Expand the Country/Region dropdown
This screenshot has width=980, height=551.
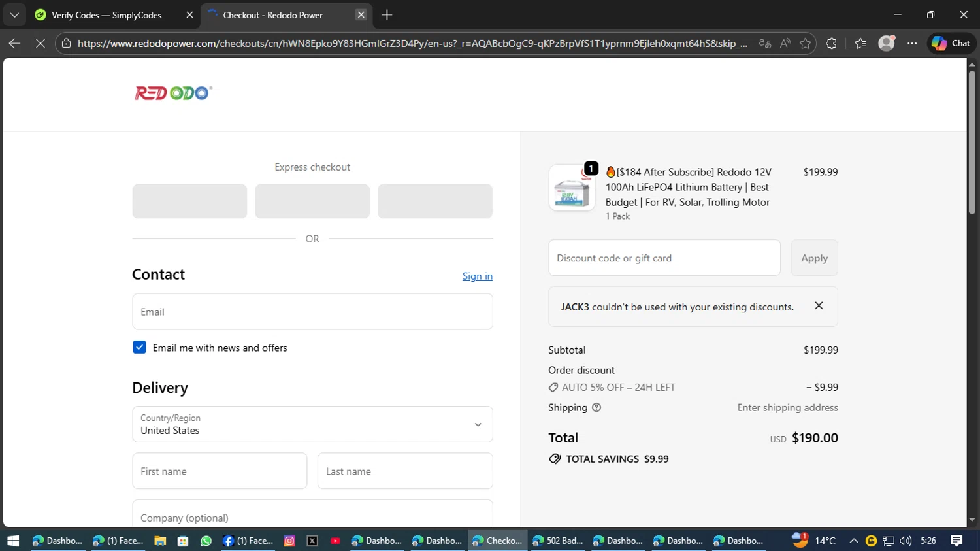coord(312,424)
